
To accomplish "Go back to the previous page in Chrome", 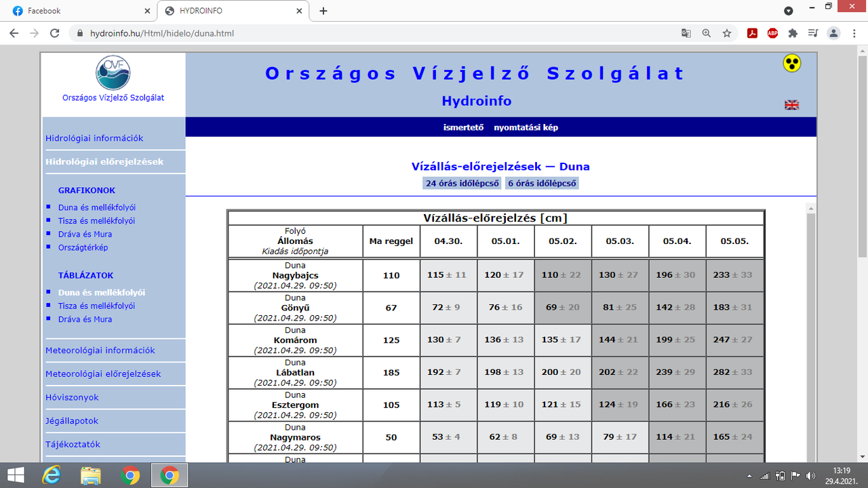I will [x=15, y=33].
